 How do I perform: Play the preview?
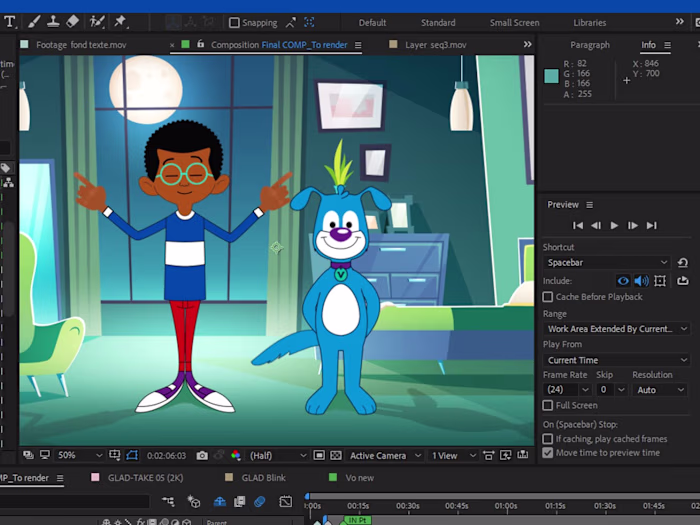[614, 226]
